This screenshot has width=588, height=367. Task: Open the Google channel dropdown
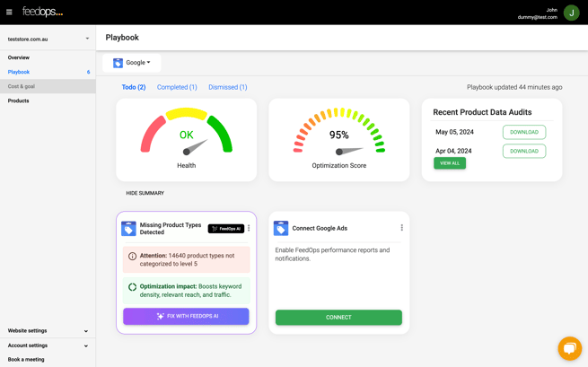pyautogui.click(x=132, y=63)
